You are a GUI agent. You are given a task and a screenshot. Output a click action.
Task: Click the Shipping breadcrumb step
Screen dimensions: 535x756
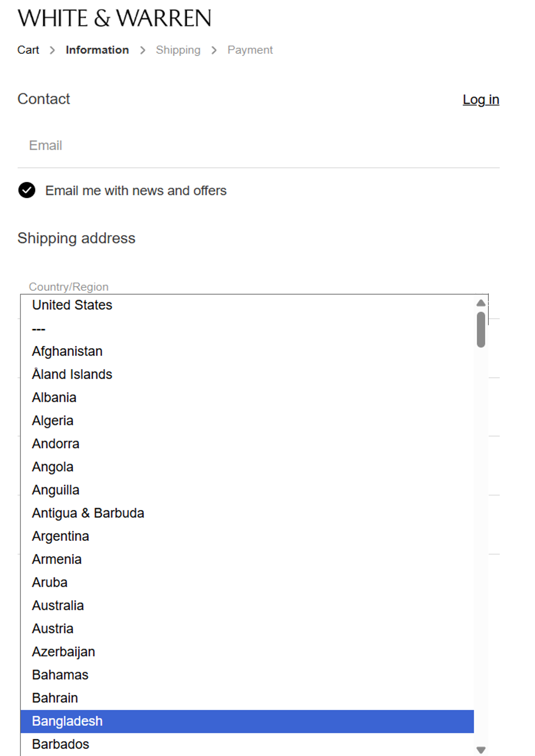[x=178, y=50]
